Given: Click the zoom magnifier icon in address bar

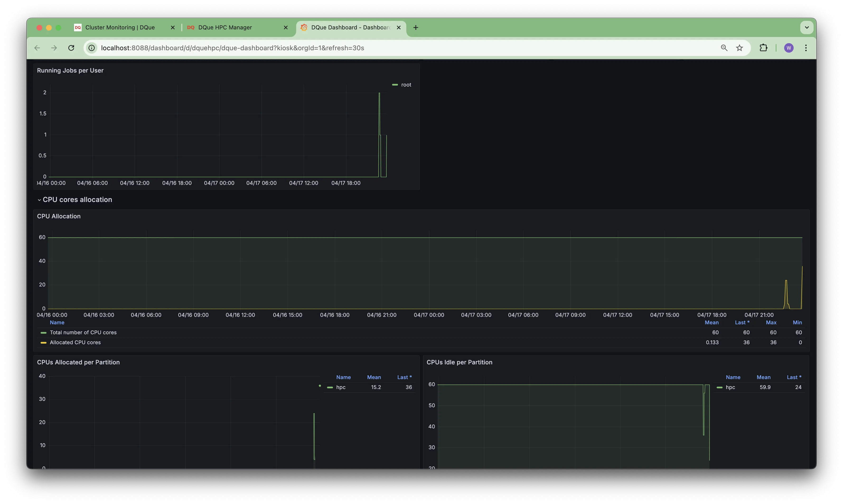Looking at the screenshot, I should tap(724, 48).
